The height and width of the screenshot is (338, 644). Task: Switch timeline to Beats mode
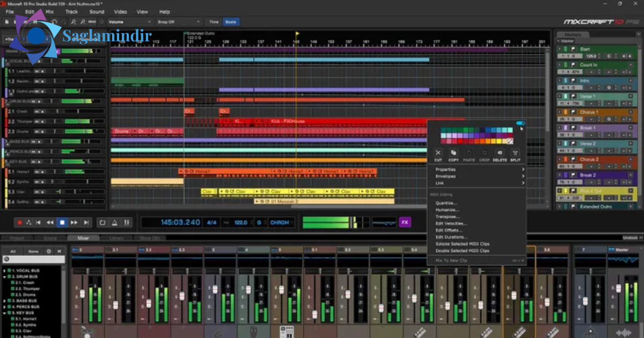[231, 22]
